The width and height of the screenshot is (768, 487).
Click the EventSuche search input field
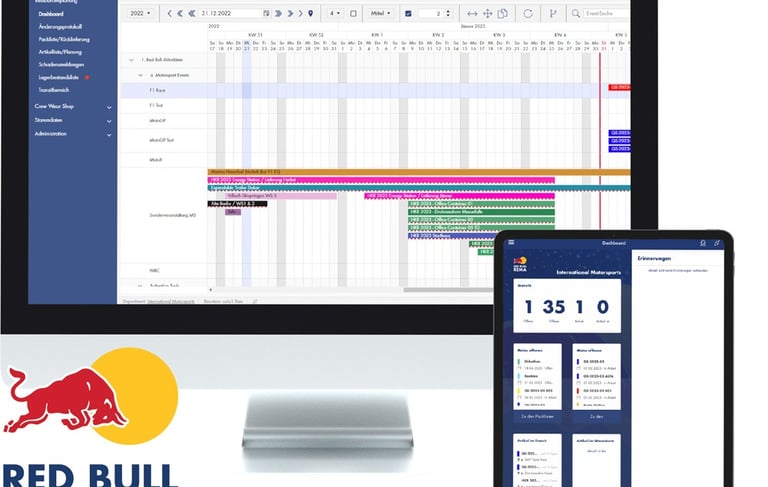pyautogui.click(x=606, y=14)
